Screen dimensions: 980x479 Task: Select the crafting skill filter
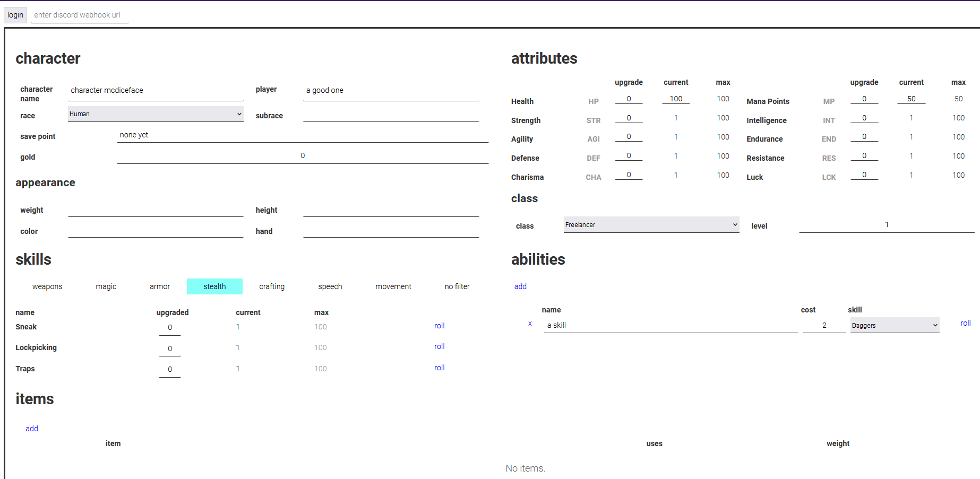coord(272,286)
